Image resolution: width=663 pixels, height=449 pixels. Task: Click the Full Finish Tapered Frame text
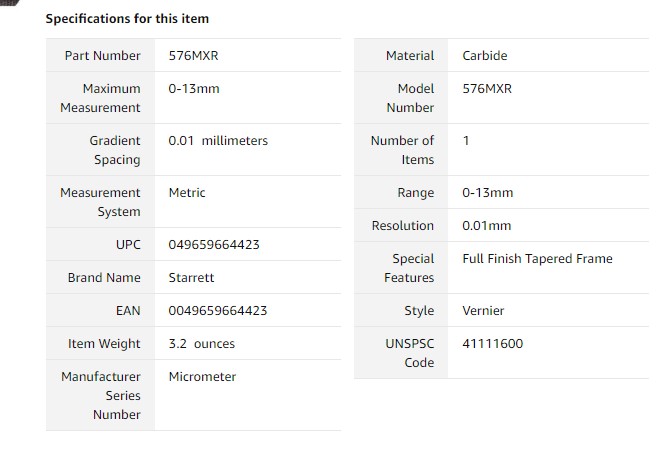pos(537,258)
